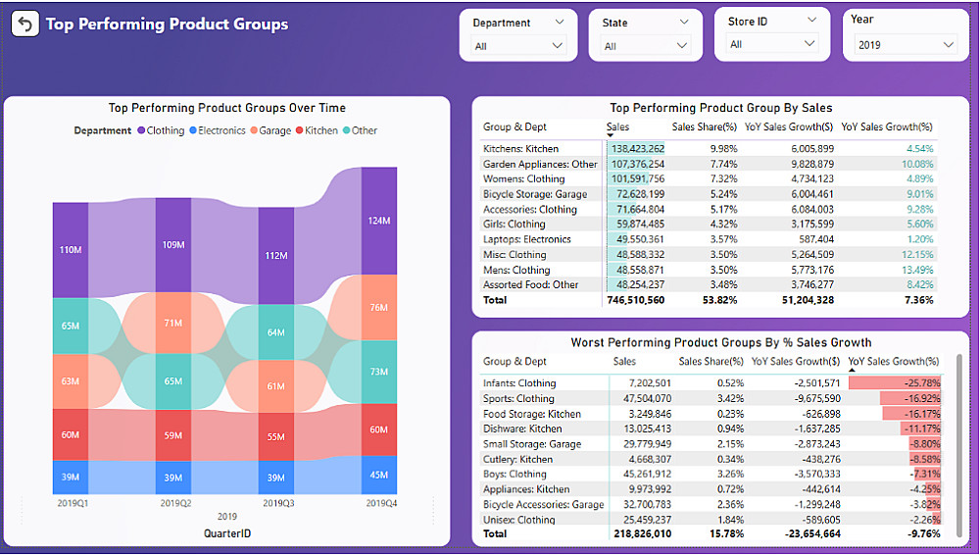Sort top table by Sales Share(%) header
Image resolution: width=980 pixels, height=555 pixels.
point(705,127)
